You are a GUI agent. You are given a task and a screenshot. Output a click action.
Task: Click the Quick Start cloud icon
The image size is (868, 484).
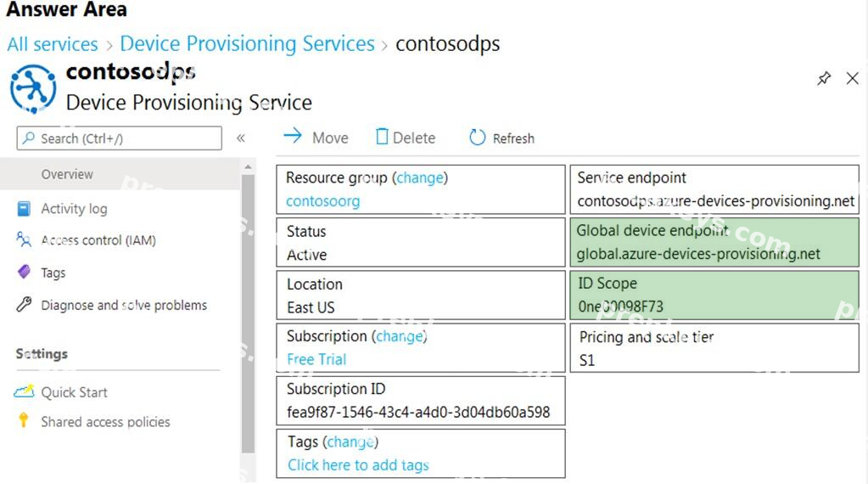pos(24,391)
